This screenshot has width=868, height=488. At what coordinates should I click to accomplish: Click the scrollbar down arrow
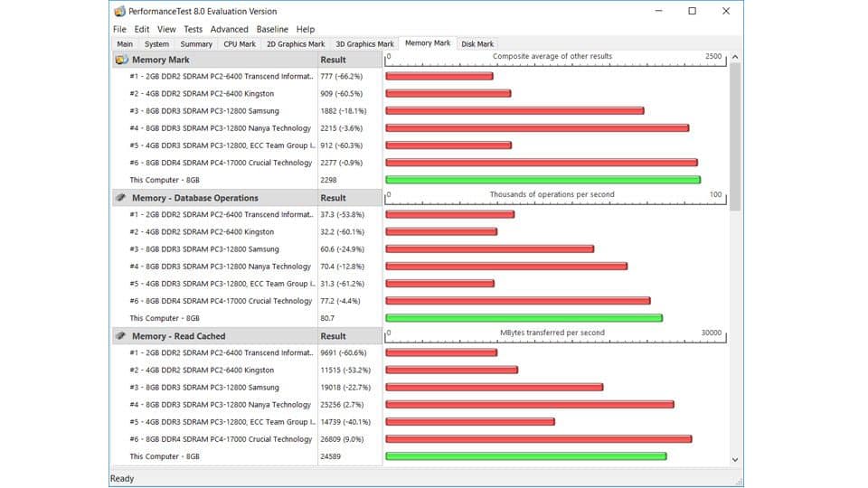735,460
